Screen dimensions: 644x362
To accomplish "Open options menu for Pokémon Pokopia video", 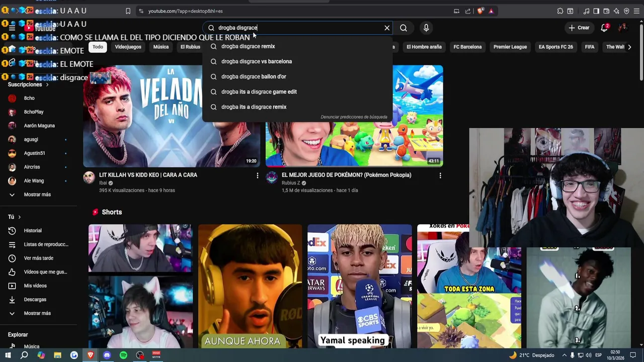I will [440, 175].
